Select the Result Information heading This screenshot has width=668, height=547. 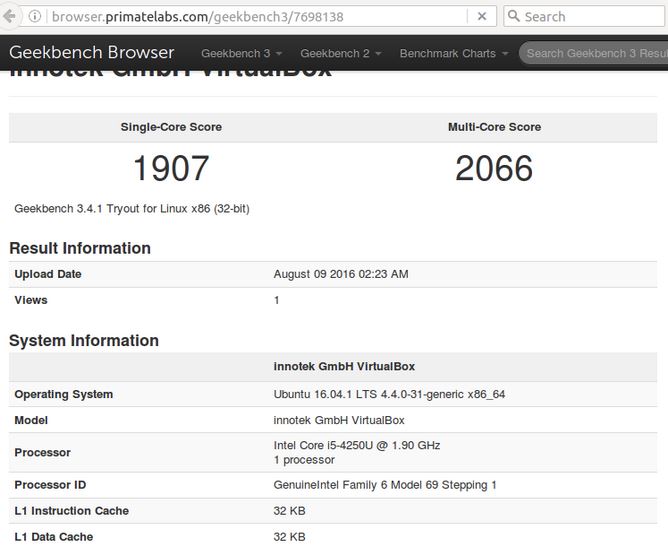point(80,248)
